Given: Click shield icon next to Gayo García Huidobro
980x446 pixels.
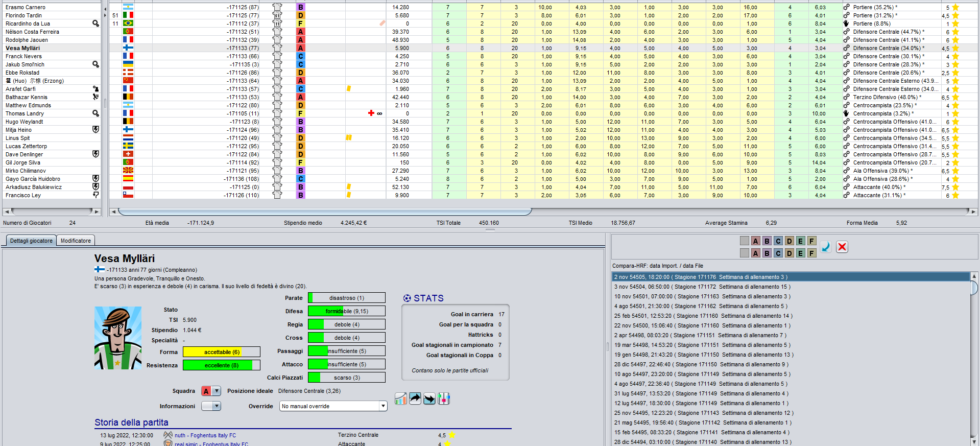Looking at the screenshot, I should click(95, 179).
